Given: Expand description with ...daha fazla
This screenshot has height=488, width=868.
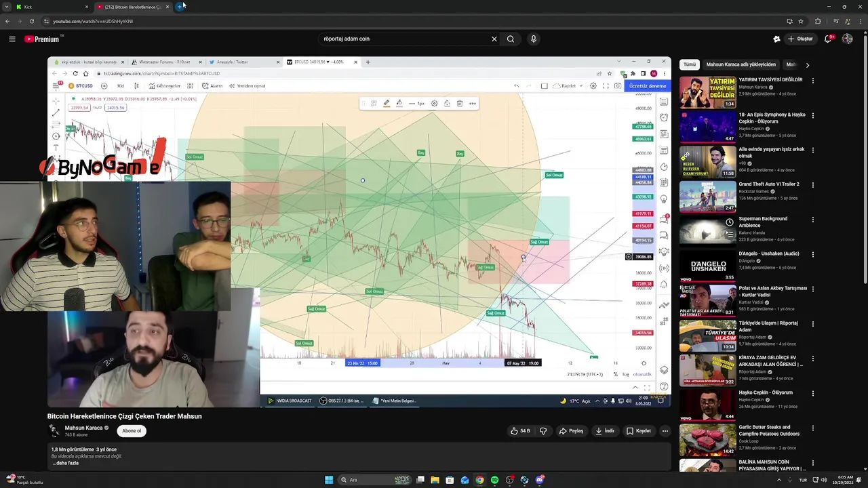Looking at the screenshot, I should point(66,463).
